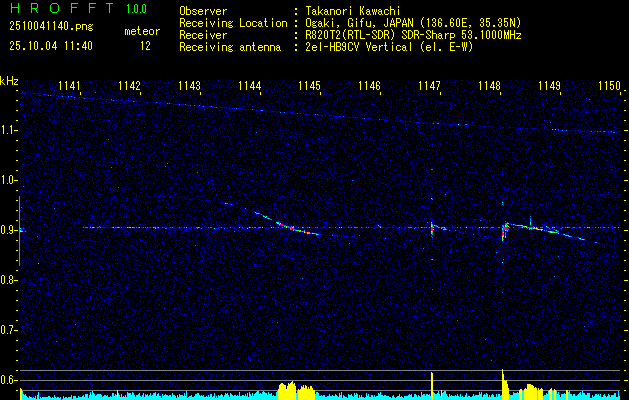The image size is (629, 400).
Task: Click the yellow power peak at 1147
Action: (x=432, y=385)
